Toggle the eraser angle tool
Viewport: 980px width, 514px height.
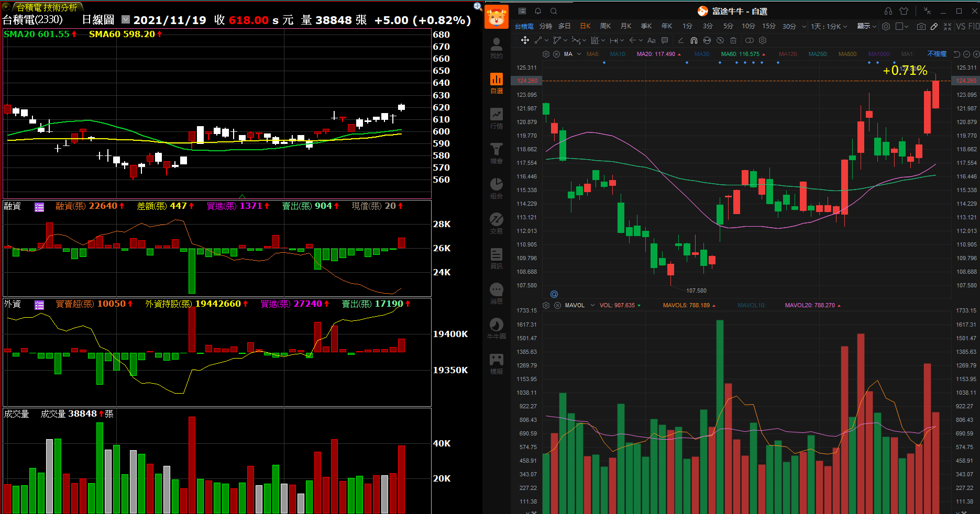(x=680, y=40)
